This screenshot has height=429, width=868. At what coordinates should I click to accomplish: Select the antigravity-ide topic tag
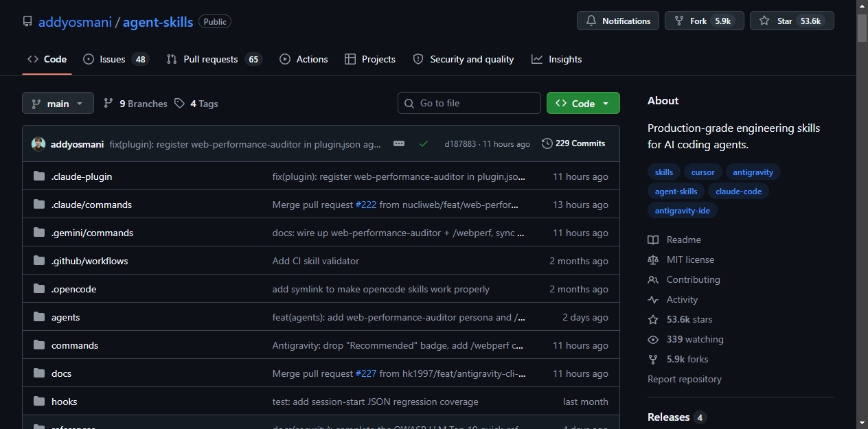(x=683, y=211)
